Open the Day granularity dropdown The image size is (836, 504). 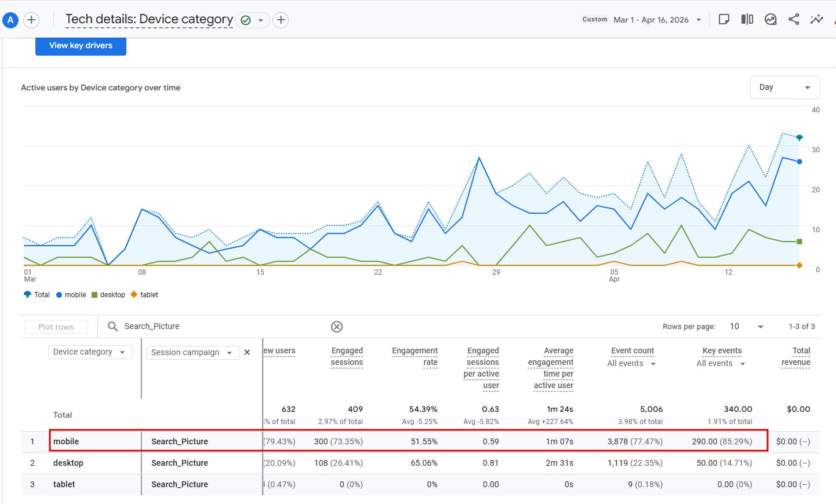pos(784,87)
